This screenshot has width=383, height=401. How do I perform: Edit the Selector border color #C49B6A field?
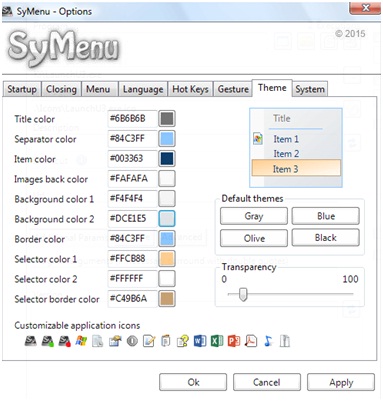click(x=132, y=299)
